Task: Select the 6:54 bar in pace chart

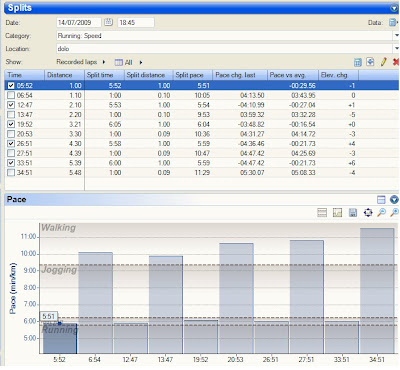Action: (x=95, y=303)
